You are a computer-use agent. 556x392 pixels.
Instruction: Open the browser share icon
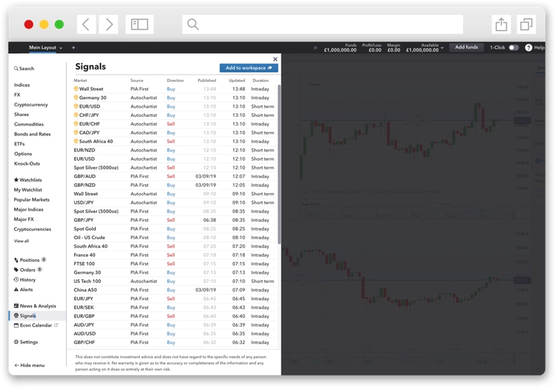coord(500,24)
